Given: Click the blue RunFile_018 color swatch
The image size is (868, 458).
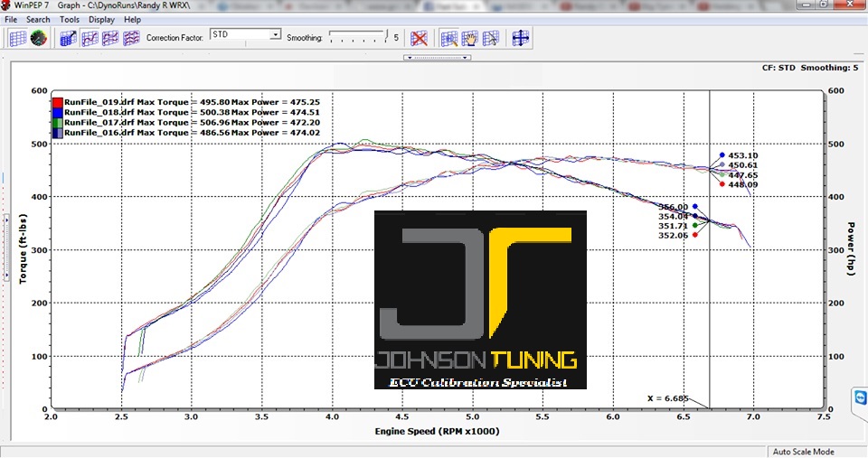Looking at the screenshot, I should [x=58, y=112].
